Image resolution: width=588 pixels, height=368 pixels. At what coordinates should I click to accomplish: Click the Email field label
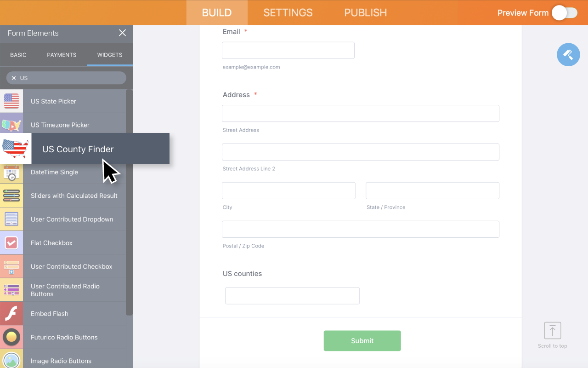231,32
